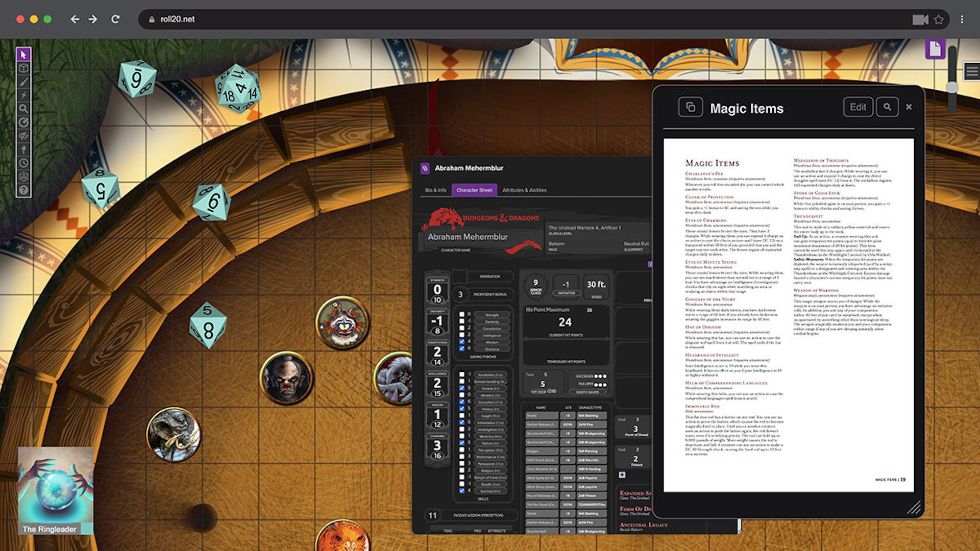Open the layers tool (cube icon)
Screen dimensions: 980x551
pos(24,68)
